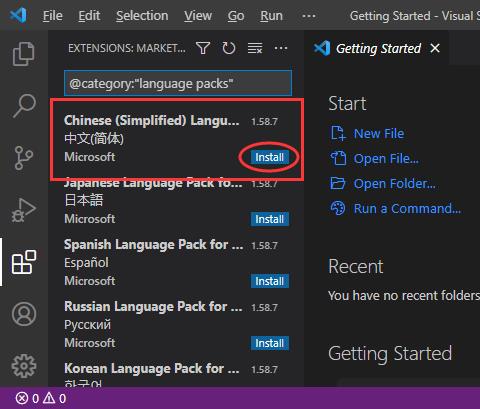Open the Source Control view icon
The width and height of the screenshot is (480, 409).
[24, 157]
